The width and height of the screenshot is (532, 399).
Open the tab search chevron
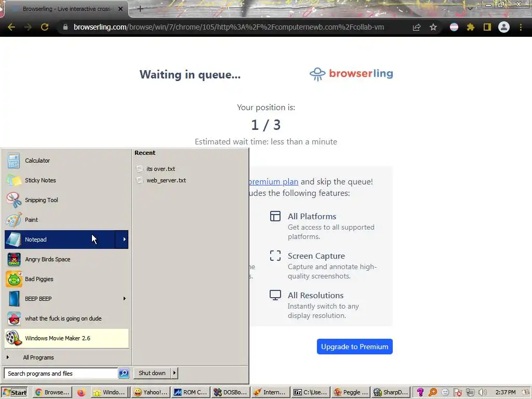[x=470, y=9]
